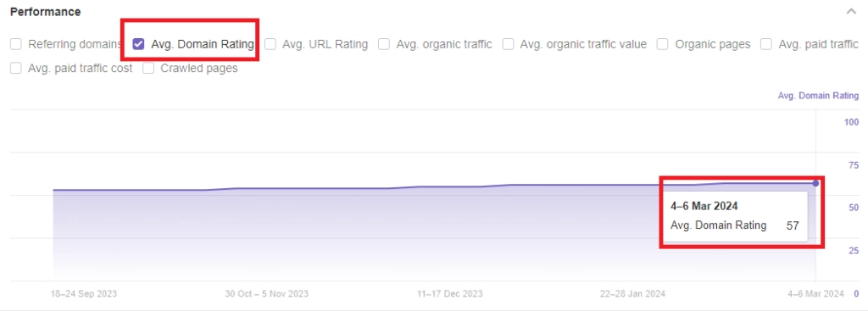Screen dimensions: 868x311
Task: Check the Crawled pages checkbox
Action: pyautogui.click(x=148, y=68)
